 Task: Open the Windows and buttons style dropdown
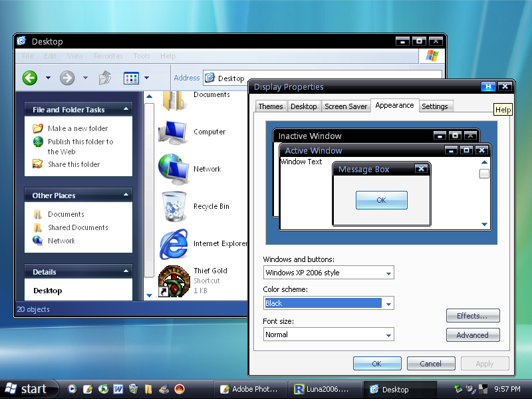pos(388,273)
